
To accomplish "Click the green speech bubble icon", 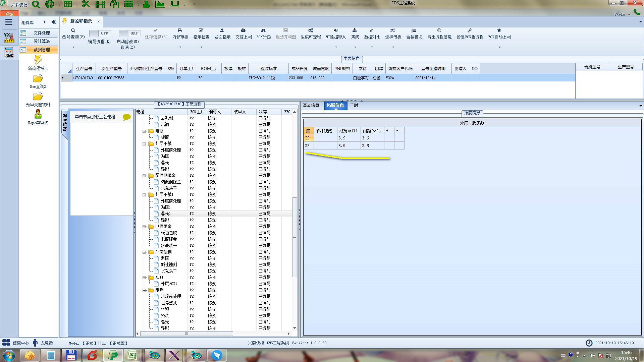I will pos(126,117).
